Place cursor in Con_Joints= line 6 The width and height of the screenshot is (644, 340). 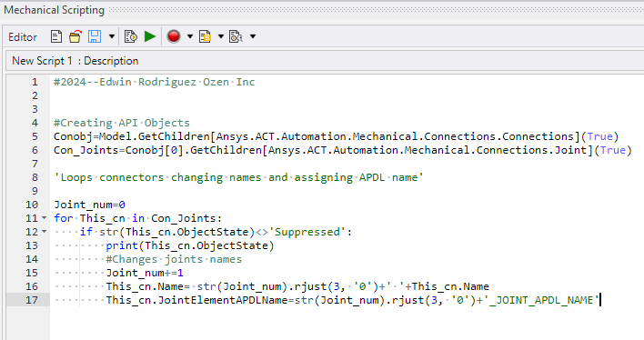pos(343,150)
